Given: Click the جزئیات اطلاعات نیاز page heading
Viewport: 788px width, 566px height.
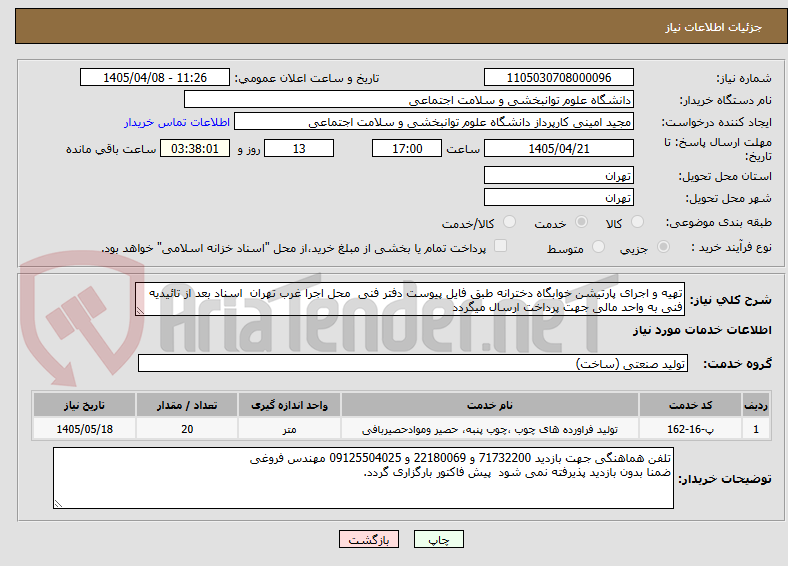Looking at the screenshot, I should (714, 27).
